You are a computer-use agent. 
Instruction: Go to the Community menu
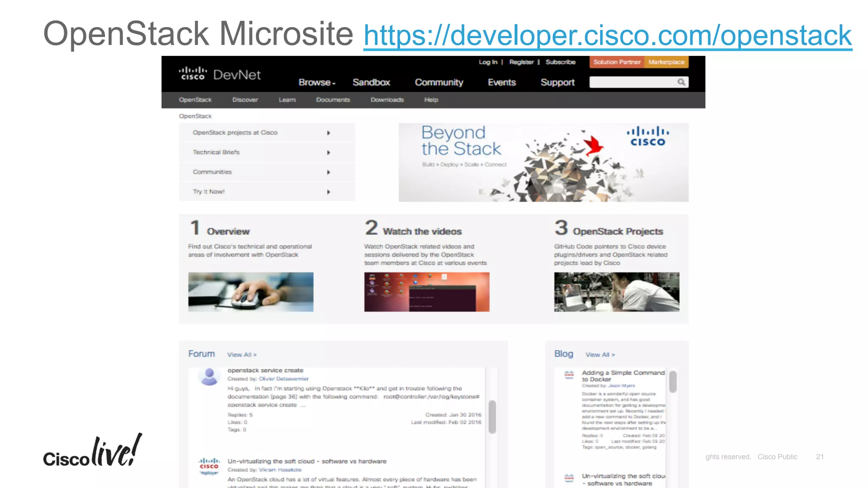tap(439, 83)
